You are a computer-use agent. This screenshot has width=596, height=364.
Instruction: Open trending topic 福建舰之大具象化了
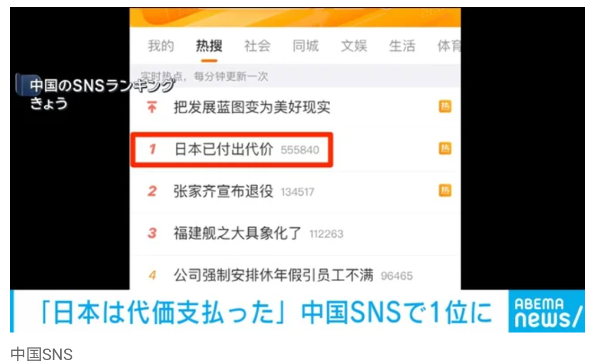[x=238, y=233]
